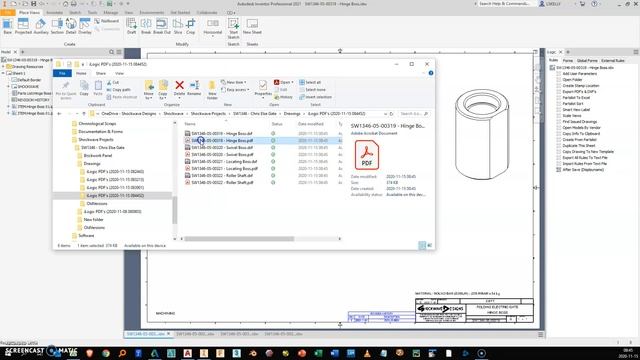Image resolution: width=640 pixels, height=360 pixels.
Task: Click the Draft view tool
Action: click(x=131, y=27)
